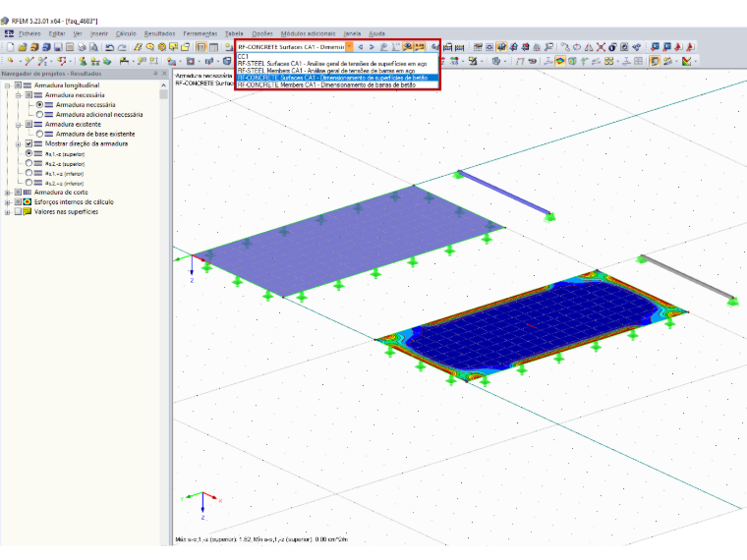Collapse the Armadura existente tree node
The image size is (747, 560).
(x=18, y=125)
